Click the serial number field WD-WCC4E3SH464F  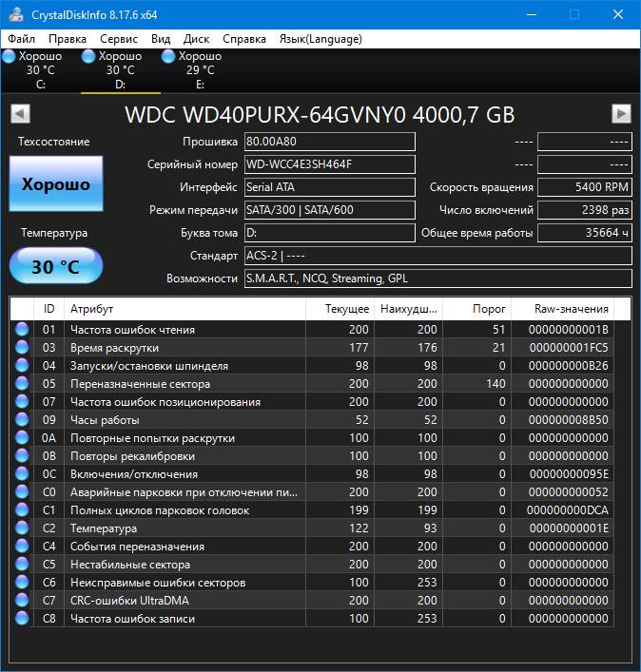(x=329, y=163)
